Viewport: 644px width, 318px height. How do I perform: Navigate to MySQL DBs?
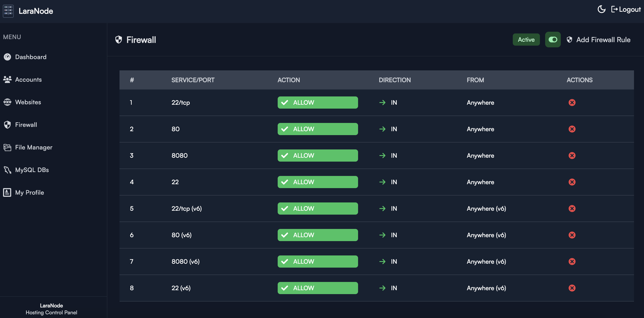(x=32, y=170)
